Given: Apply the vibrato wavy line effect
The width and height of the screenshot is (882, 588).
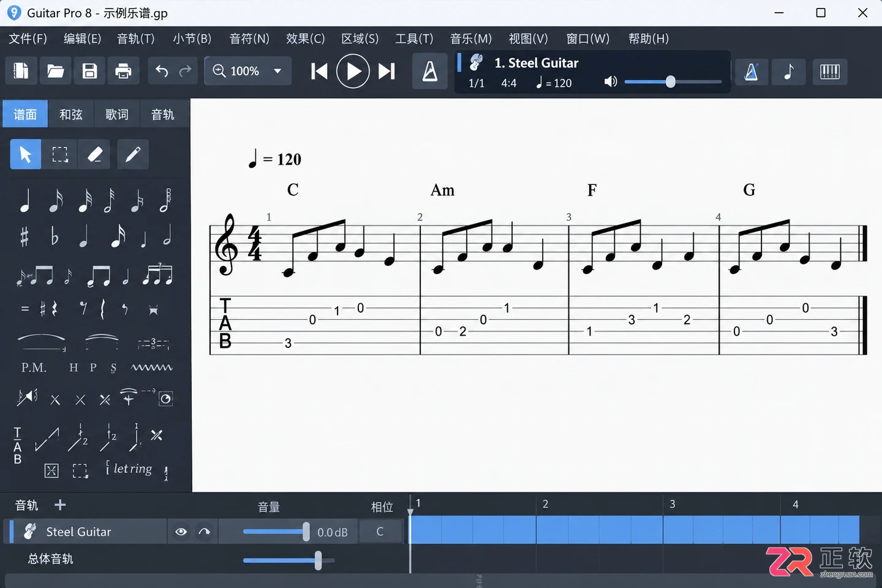Looking at the screenshot, I should click(x=152, y=367).
